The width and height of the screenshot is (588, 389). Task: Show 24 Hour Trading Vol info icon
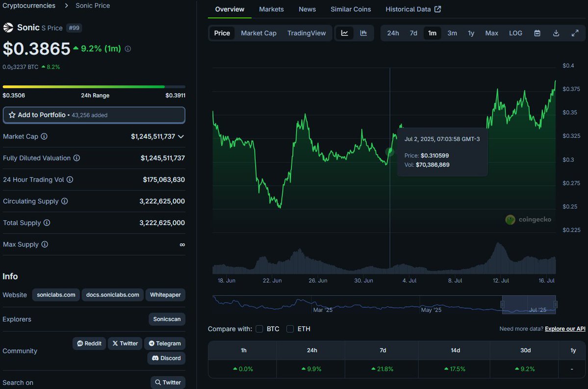click(x=70, y=180)
